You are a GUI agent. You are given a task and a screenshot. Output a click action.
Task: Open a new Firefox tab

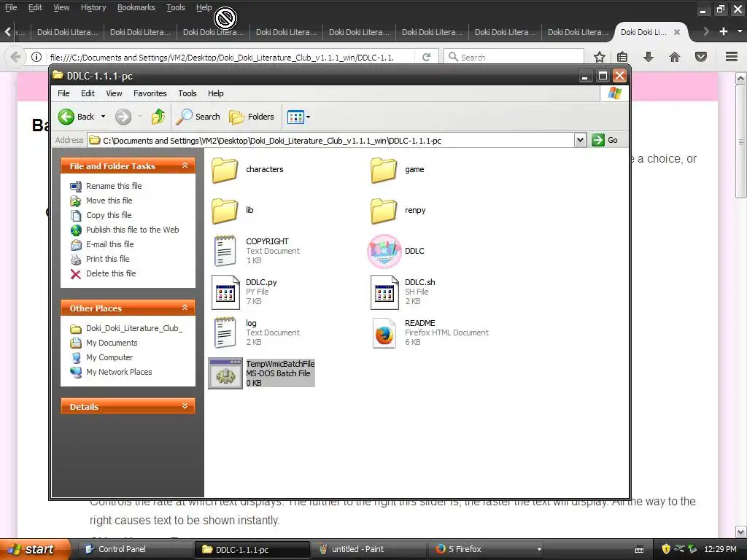point(724,31)
